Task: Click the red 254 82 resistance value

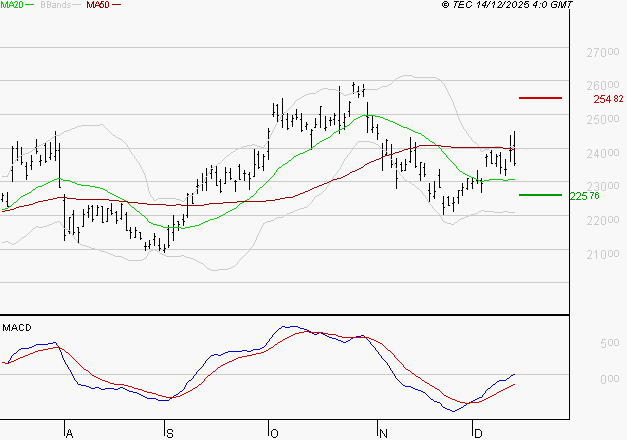Action: pos(608,99)
